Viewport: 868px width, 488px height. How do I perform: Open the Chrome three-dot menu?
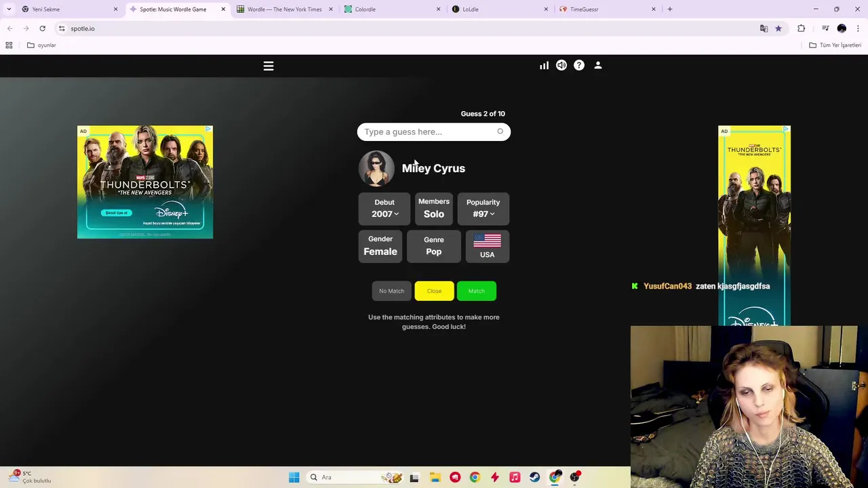pyautogui.click(x=858, y=28)
